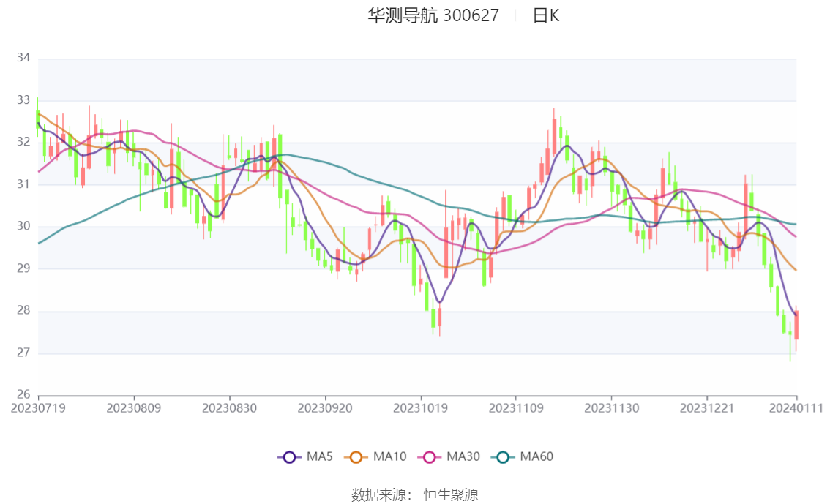Click the x-axis date label 20240111
The width and height of the screenshot is (830, 504).
[x=796, y=408]
